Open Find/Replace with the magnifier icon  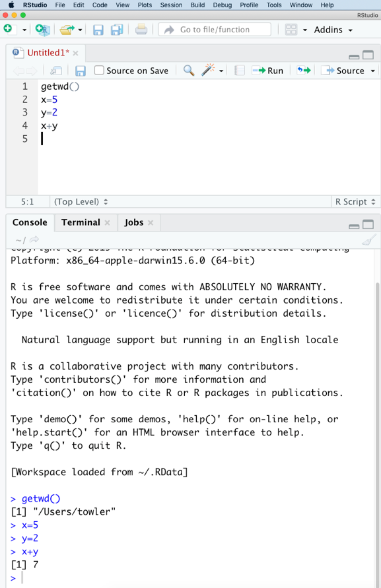pyautogui.click(x=188, y=70)
